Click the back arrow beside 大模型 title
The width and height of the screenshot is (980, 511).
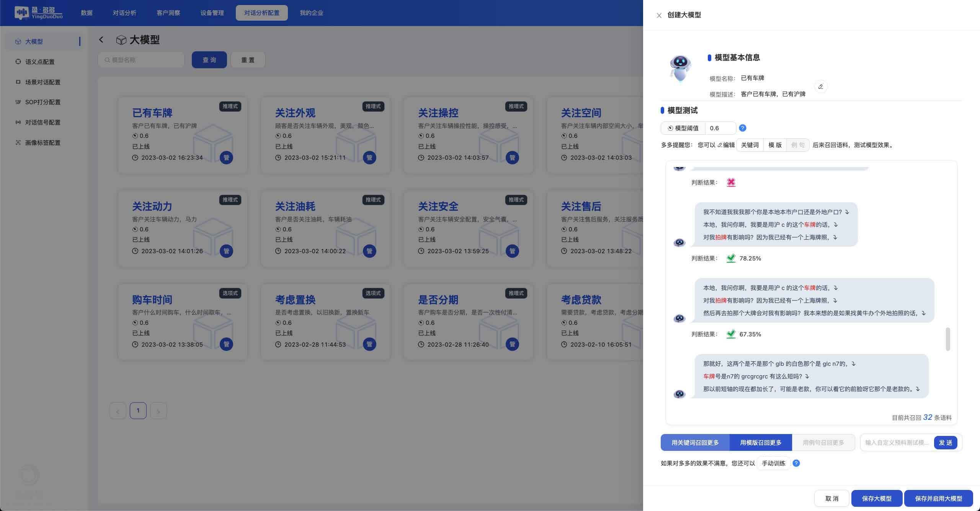pos(101,39)
